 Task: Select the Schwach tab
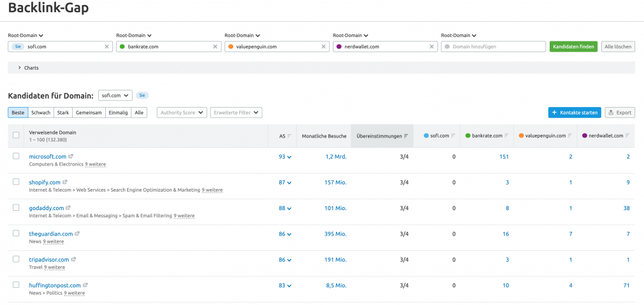click(41, 112)
